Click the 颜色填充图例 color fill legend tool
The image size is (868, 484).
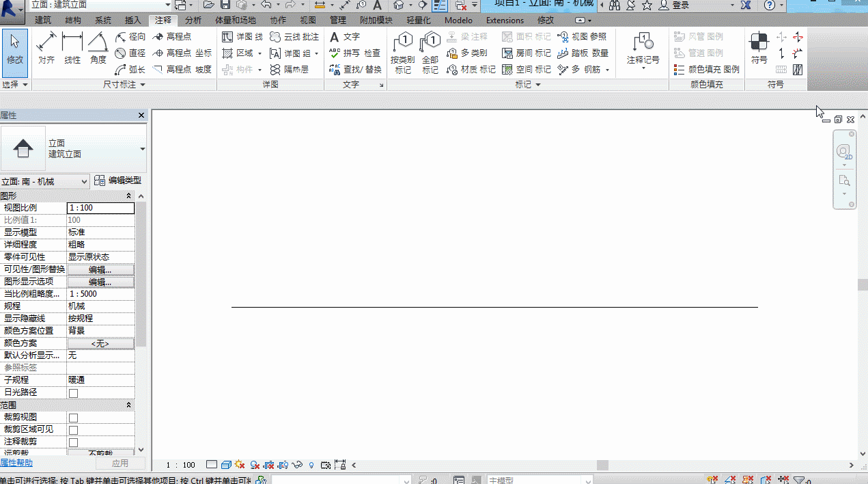707,69
